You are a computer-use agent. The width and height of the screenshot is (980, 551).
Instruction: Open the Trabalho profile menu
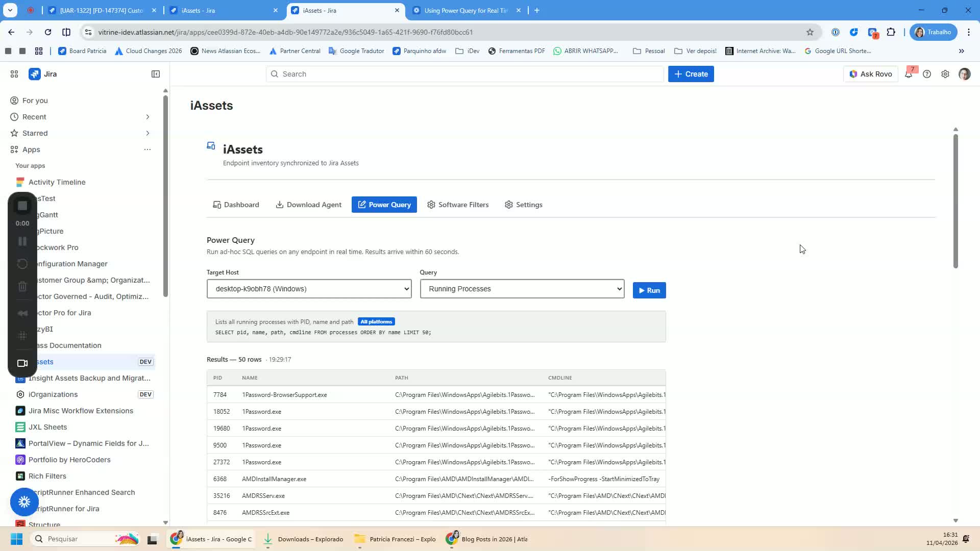[933, 32]
